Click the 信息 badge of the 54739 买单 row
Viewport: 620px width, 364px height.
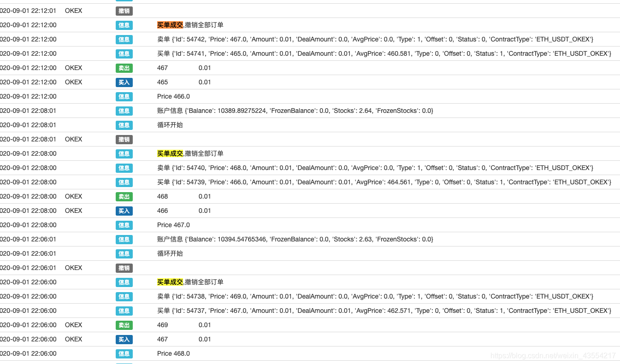pos(124,182)
